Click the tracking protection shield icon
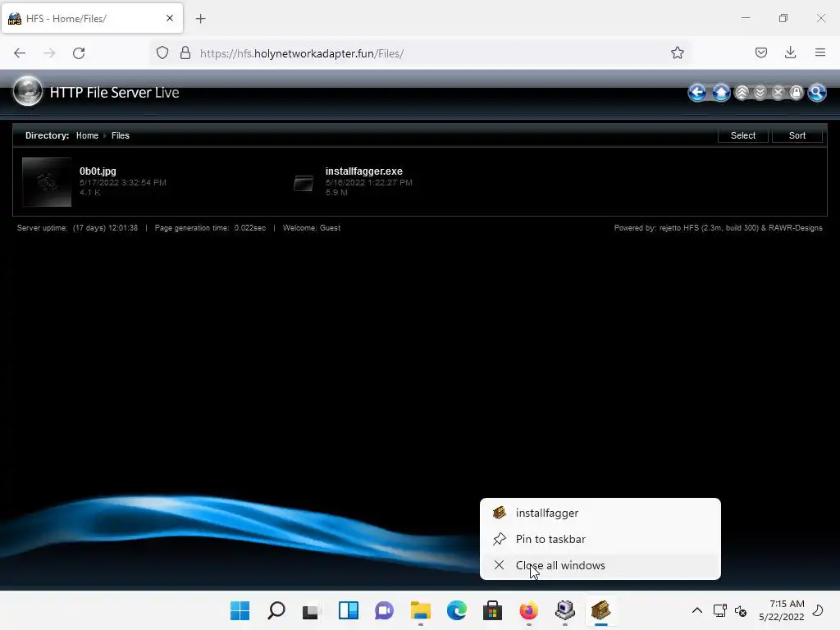 (162, 53)
